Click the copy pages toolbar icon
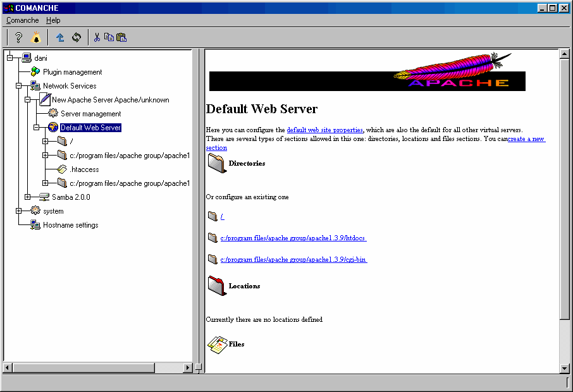 click(109, 37)
